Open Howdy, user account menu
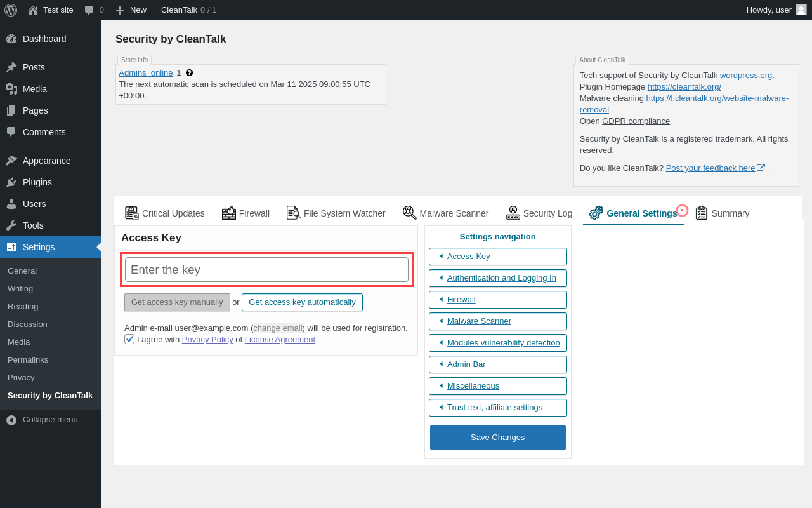The image size is (812, 508). (776, 10)
